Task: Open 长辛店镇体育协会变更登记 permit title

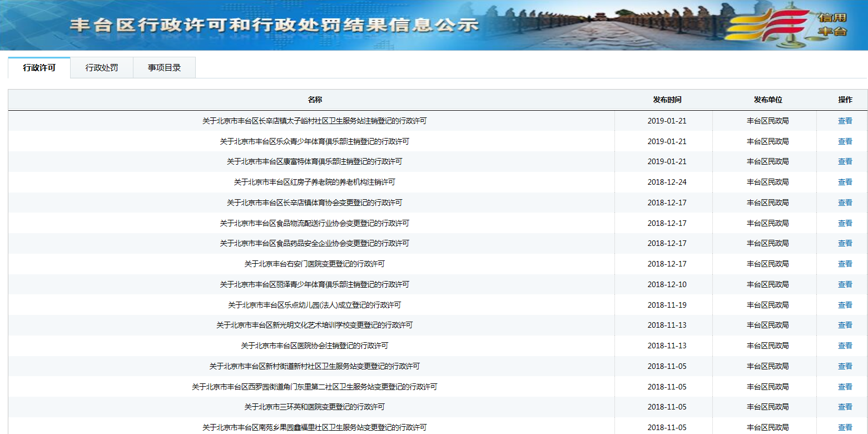Action: pyautogui.click(x=314, y=203)
